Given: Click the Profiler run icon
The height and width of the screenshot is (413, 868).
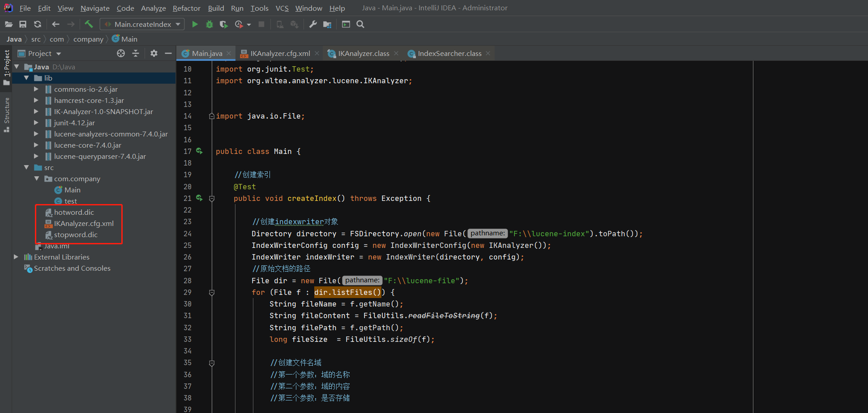Looking at the screenshot, I should [x=239, y=24].
